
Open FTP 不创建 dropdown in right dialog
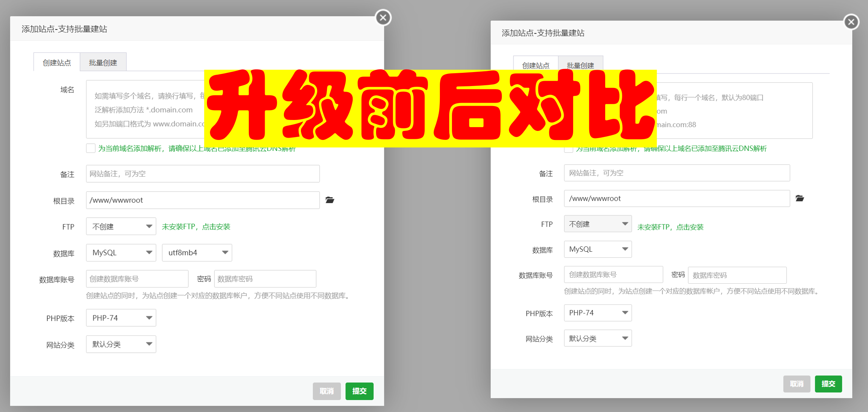[598, 224]
